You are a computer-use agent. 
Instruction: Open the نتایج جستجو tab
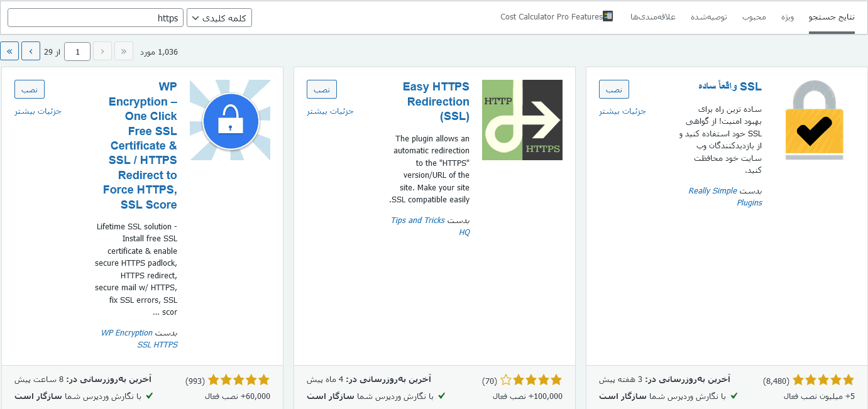(x=832, y=17)
